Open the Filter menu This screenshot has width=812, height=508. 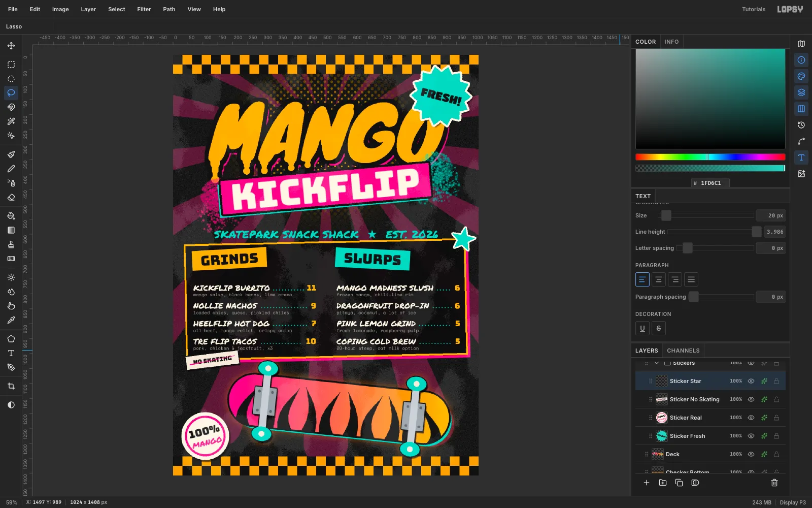(x=144, y=9)
